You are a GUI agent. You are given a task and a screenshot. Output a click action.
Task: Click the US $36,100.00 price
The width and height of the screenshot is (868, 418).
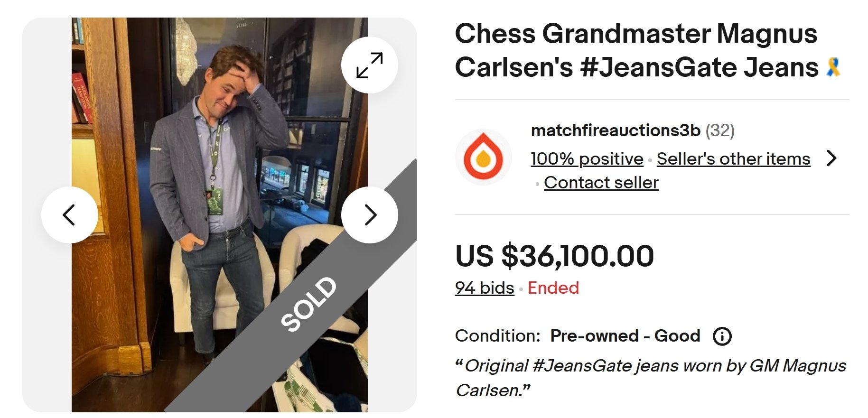(554, 256)
